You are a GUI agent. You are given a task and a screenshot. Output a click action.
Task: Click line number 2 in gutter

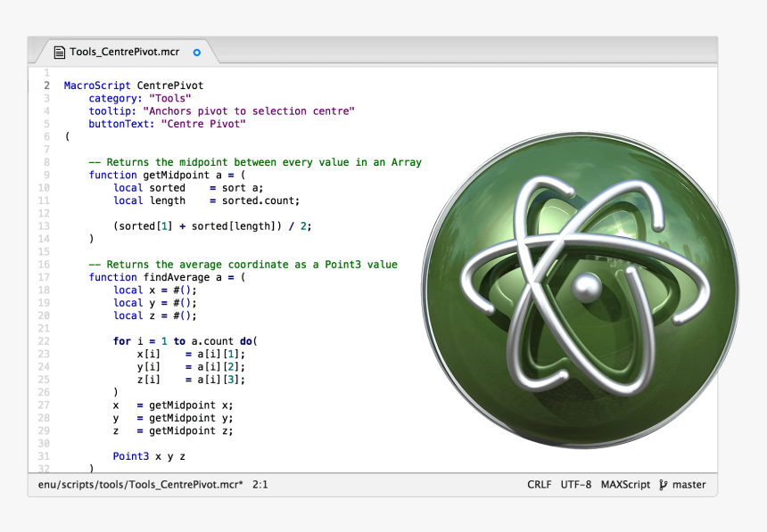(x=47, y=86)
